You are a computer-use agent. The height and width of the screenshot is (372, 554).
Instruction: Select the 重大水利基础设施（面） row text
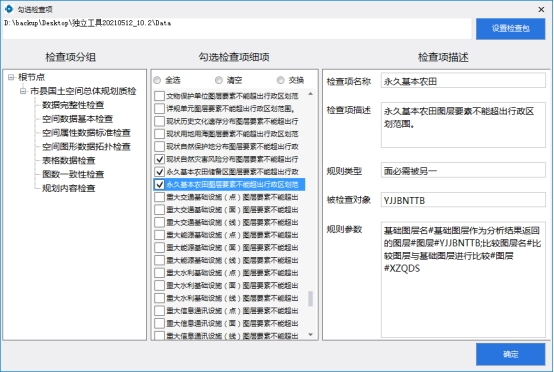click(x=232, y=285)
